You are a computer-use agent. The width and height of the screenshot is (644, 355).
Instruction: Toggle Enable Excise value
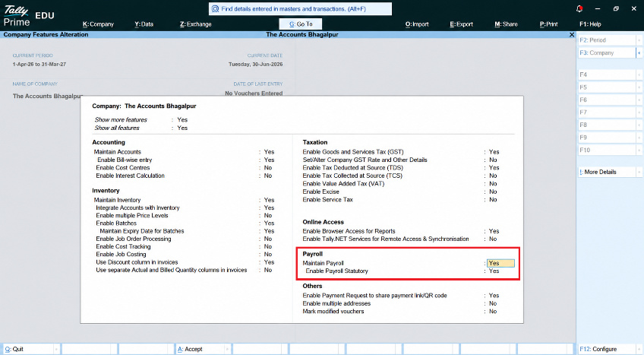(x=493, y=192)
